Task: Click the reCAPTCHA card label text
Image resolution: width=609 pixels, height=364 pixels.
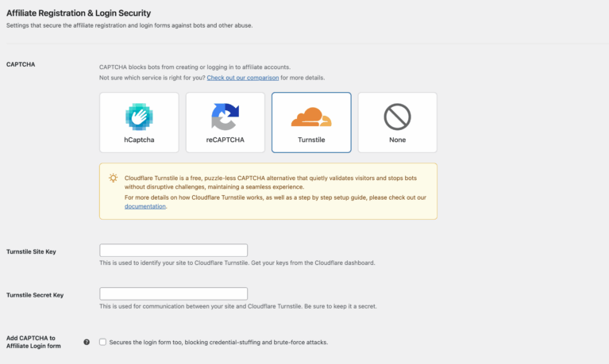Action: coord(225,140)
